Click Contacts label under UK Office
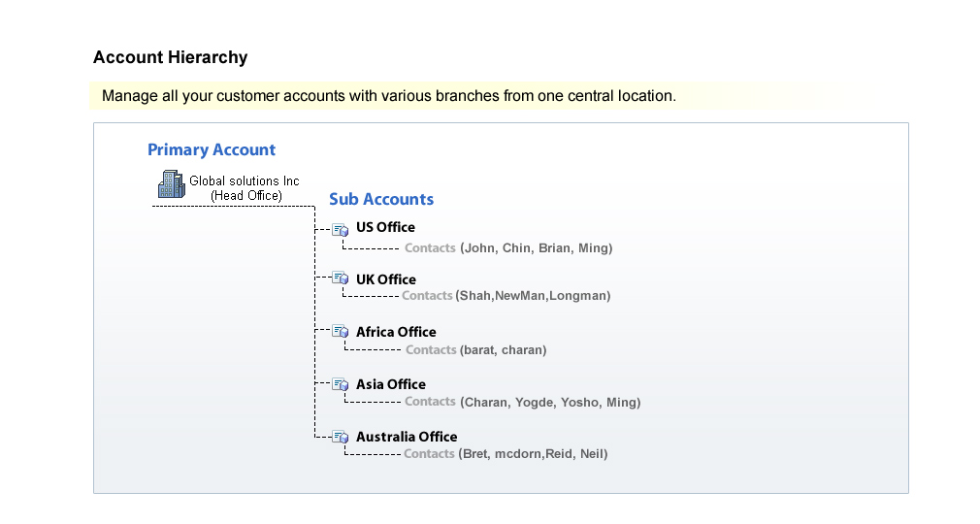 click(x=427, y=296)
